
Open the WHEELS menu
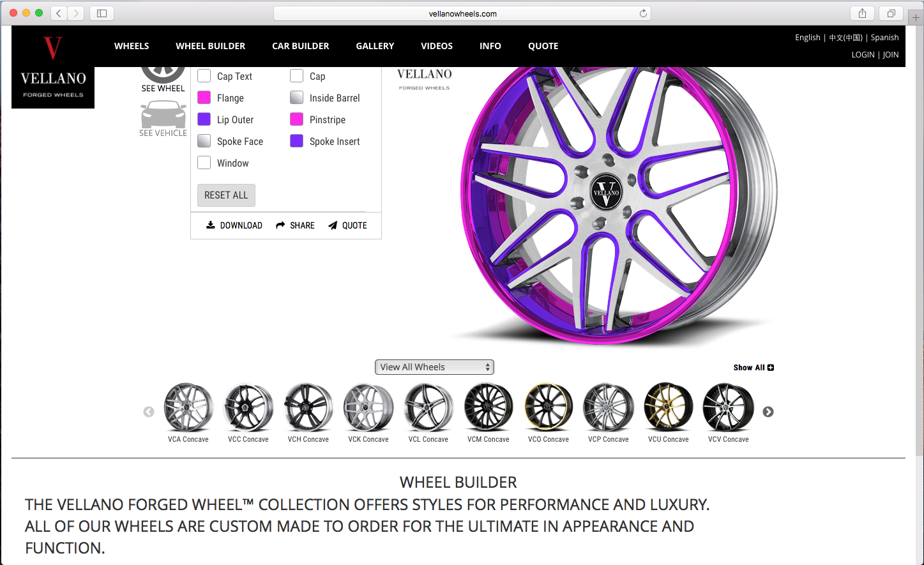coord(132,46)
